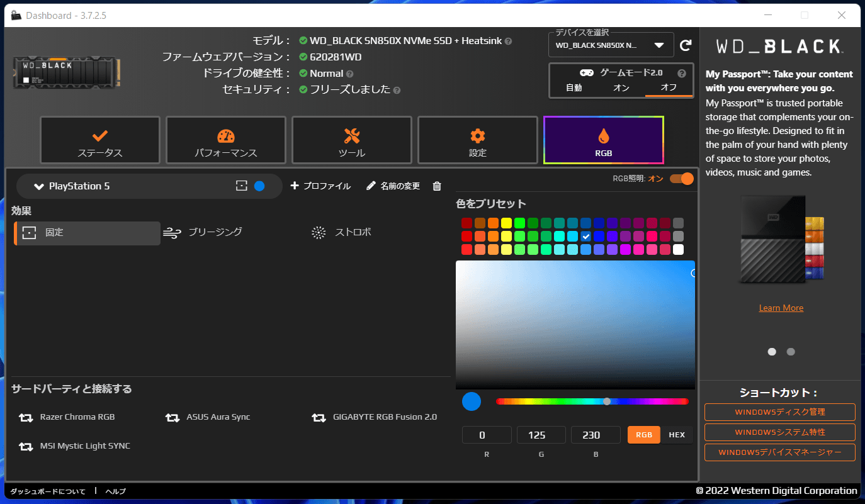The image size is (865, 504).
Task: Select the 固定 fixed effect
Action: coord(87,233)
